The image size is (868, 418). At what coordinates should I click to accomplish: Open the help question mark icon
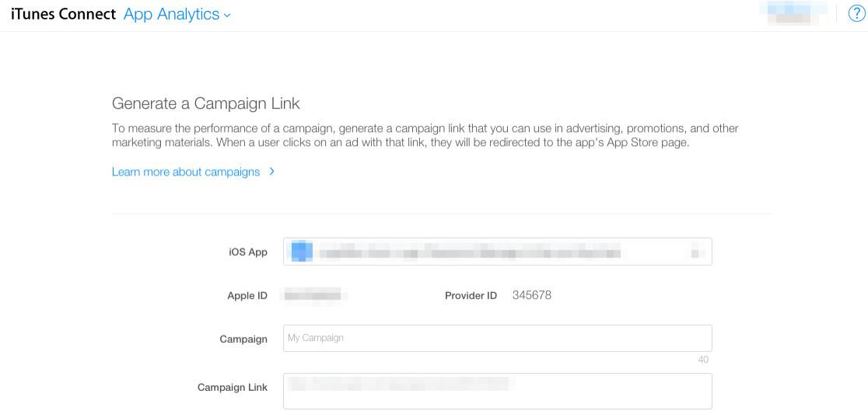coord(856,13)
